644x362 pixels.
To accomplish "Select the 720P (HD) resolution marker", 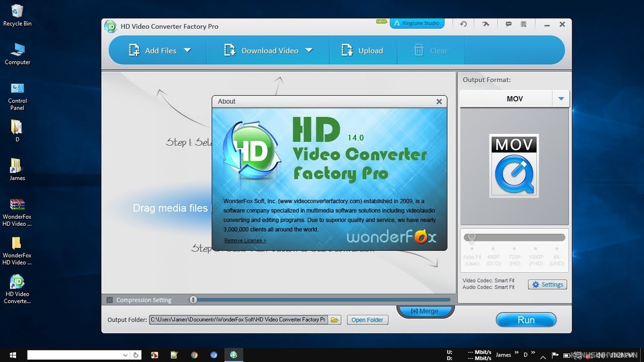I will [514, 256].
